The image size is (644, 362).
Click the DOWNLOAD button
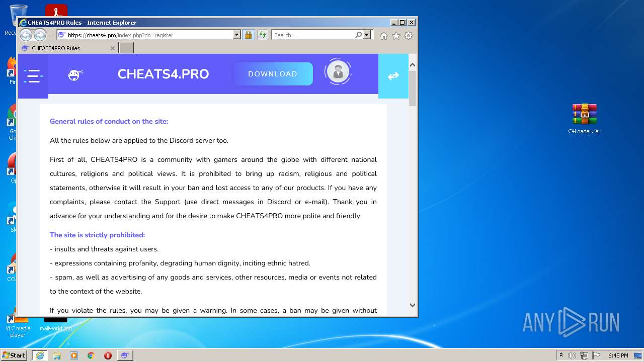tap(273, 74)
